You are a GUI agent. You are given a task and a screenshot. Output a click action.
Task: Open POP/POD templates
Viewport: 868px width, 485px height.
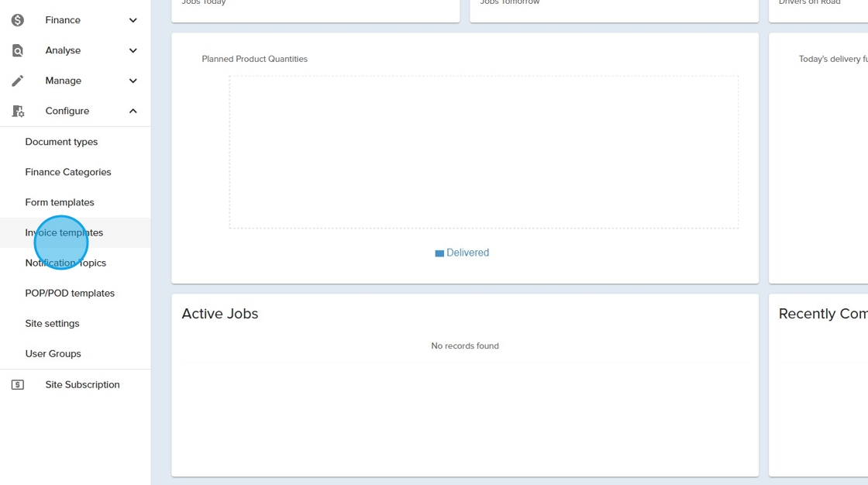(70, 293)
